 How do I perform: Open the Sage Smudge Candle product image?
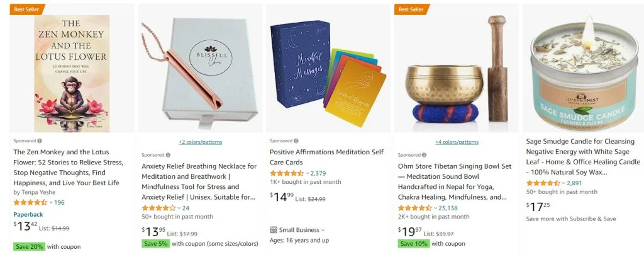click(583, 68)
